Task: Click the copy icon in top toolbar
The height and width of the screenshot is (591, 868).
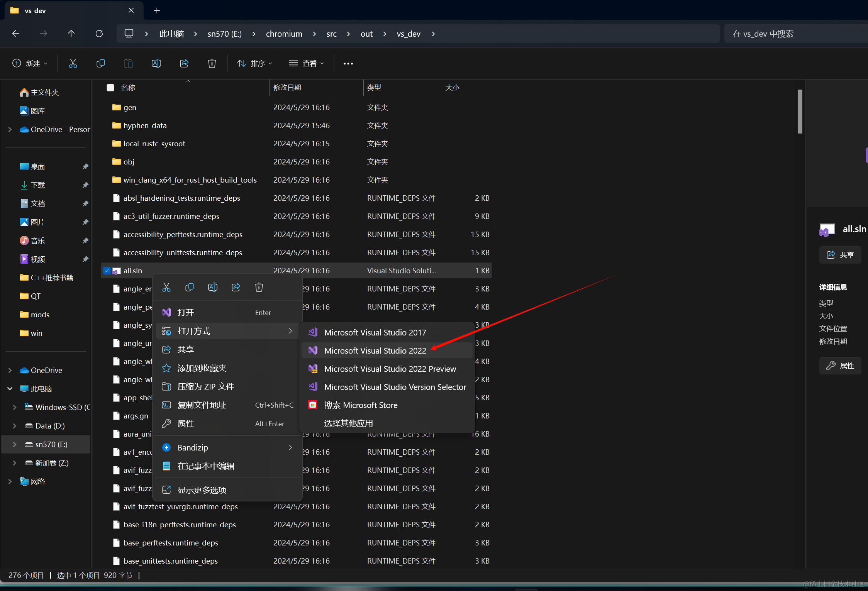Action: pyautogui.click(x=101, y=63)
